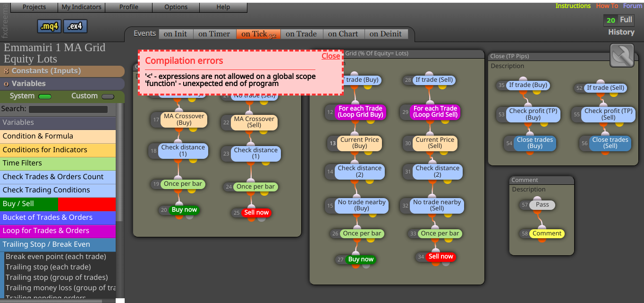Select No trade nearby (Buy) block

(x=362, y=205)
